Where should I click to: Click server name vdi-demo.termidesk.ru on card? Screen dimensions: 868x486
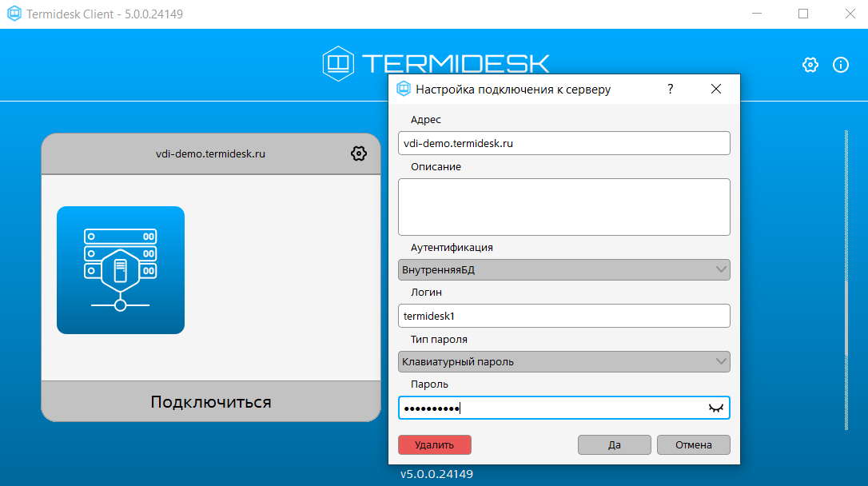(210, 154)
